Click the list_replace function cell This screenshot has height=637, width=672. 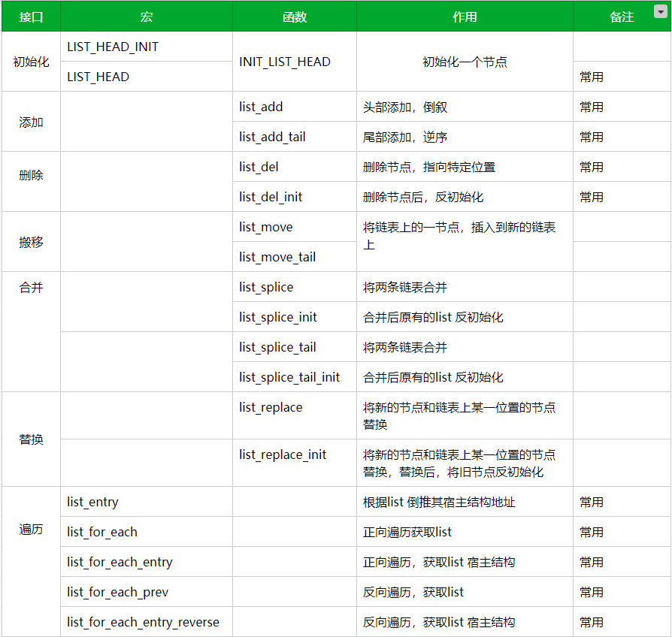[x=295, y=415]
